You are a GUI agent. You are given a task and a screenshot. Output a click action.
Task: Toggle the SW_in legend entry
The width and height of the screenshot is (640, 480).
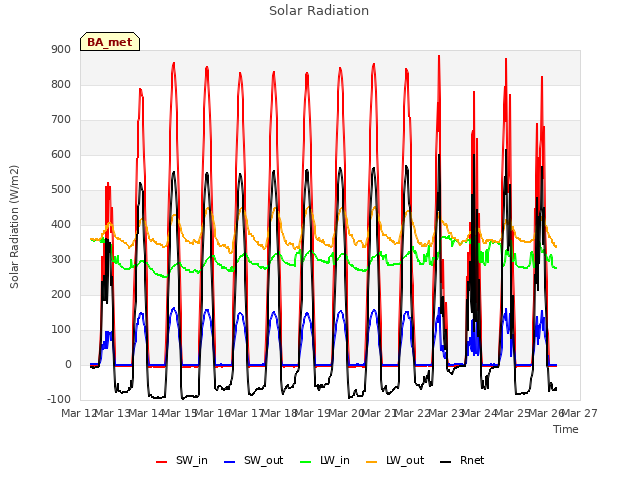(x=182, y=460)
